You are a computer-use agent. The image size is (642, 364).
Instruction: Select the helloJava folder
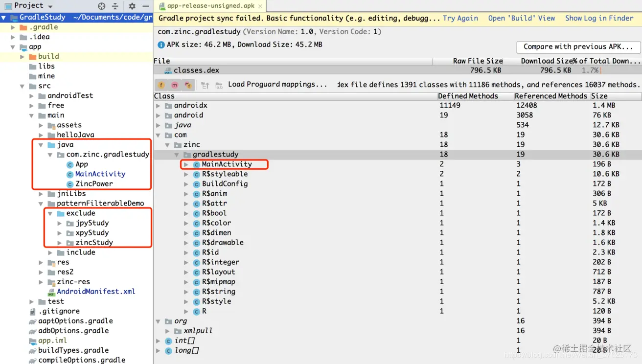(75, 135)
